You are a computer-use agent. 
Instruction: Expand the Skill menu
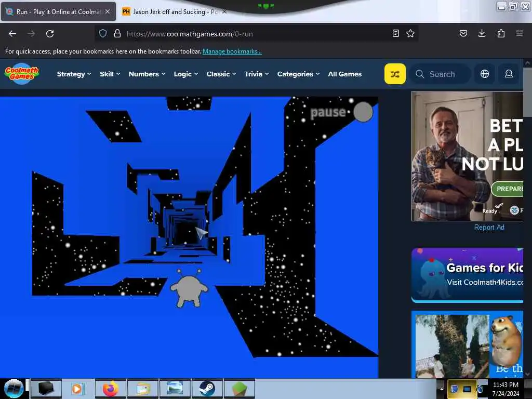point(110,74)
